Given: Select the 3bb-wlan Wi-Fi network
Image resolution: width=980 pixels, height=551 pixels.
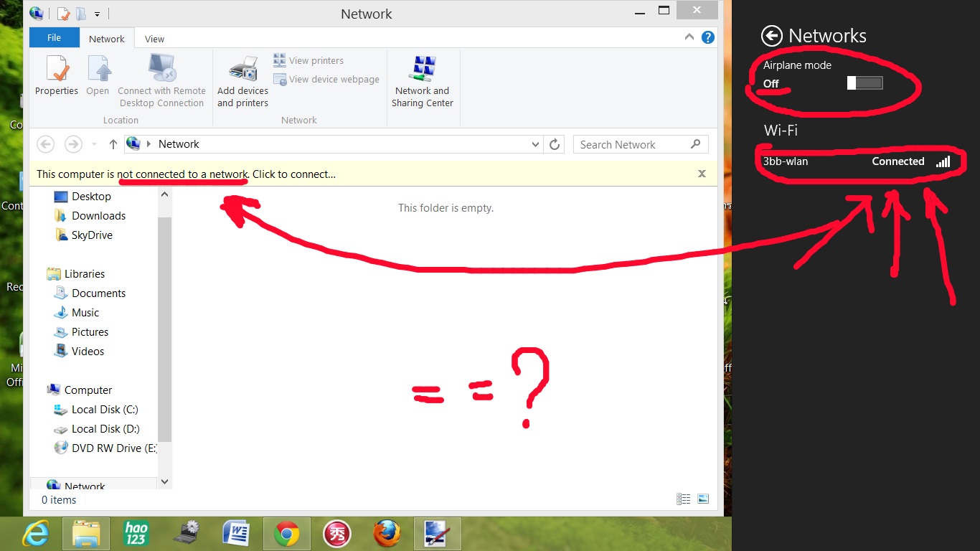Looking at the screenshot, I should pos(857,161).
